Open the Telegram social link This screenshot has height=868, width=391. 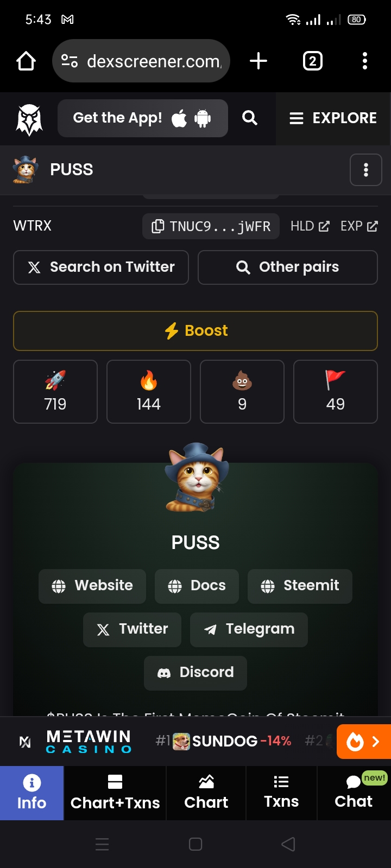click(249, 629)
